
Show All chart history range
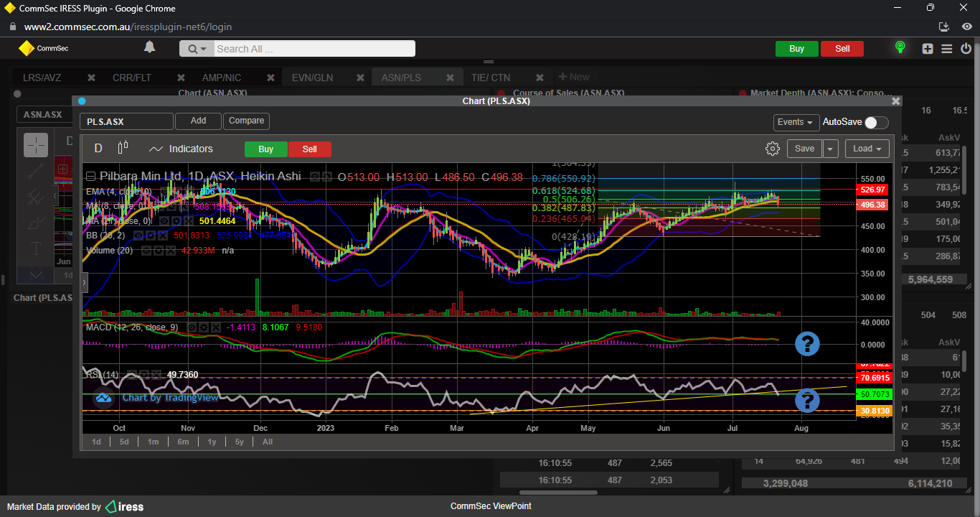click(x=268, y=442)
